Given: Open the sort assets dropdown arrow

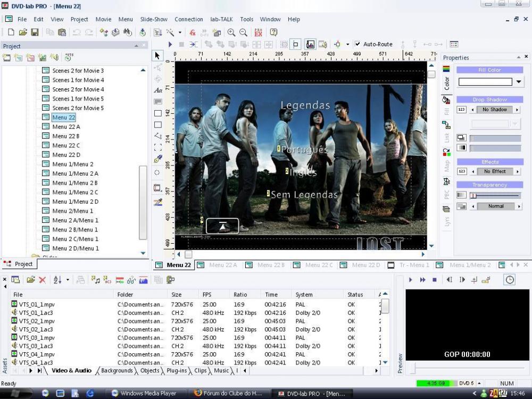Looking at the screenshot, I should (x=66, y=280).
